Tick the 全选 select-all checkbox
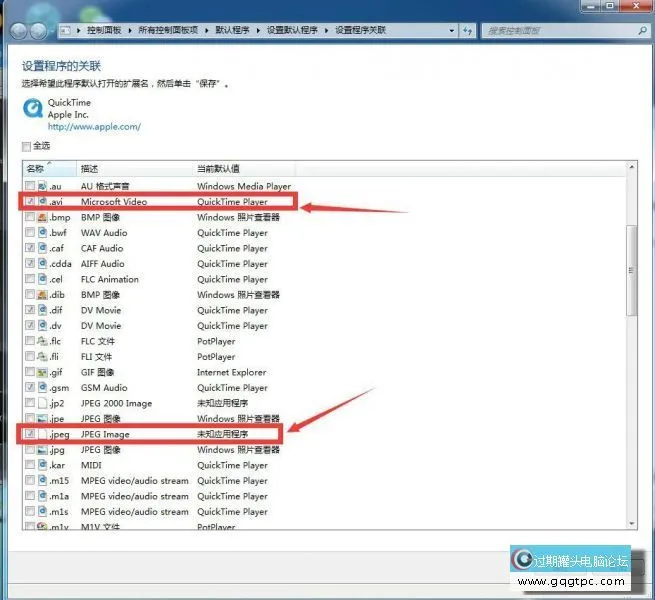 26,146
